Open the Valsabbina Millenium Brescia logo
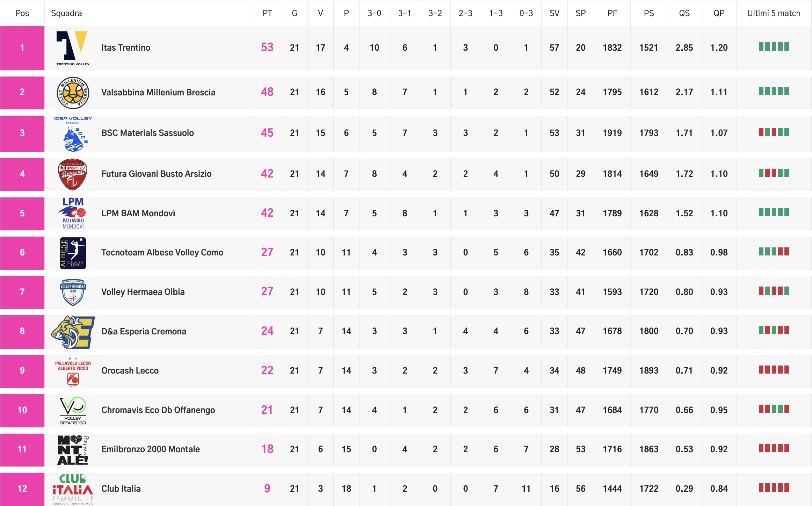This screenshot has height=506, width=812. (73, 93)
